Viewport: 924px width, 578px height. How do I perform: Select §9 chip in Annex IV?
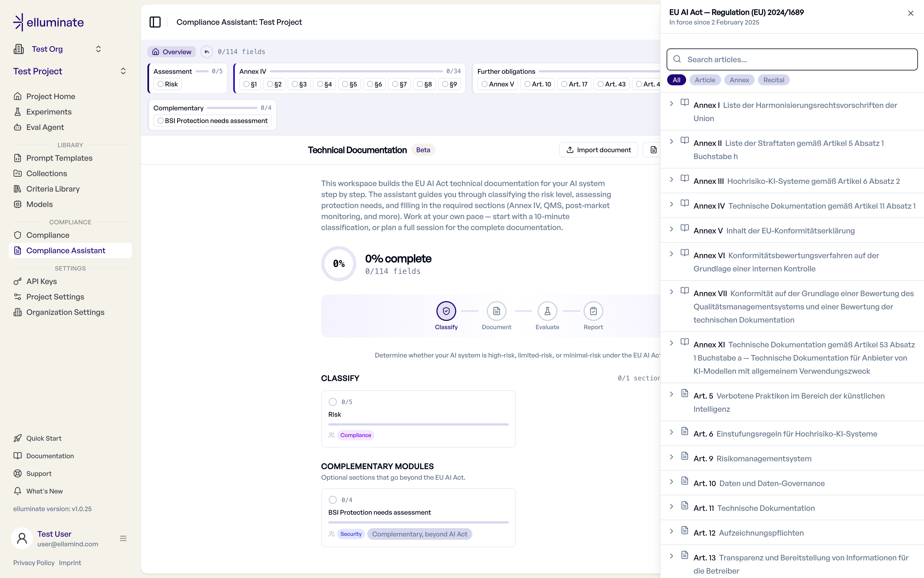pyautogui.click(x=450, y=84)
